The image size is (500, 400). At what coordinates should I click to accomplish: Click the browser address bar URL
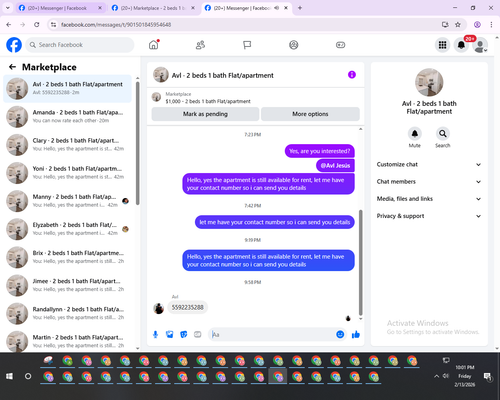click(x=116, y=25)
